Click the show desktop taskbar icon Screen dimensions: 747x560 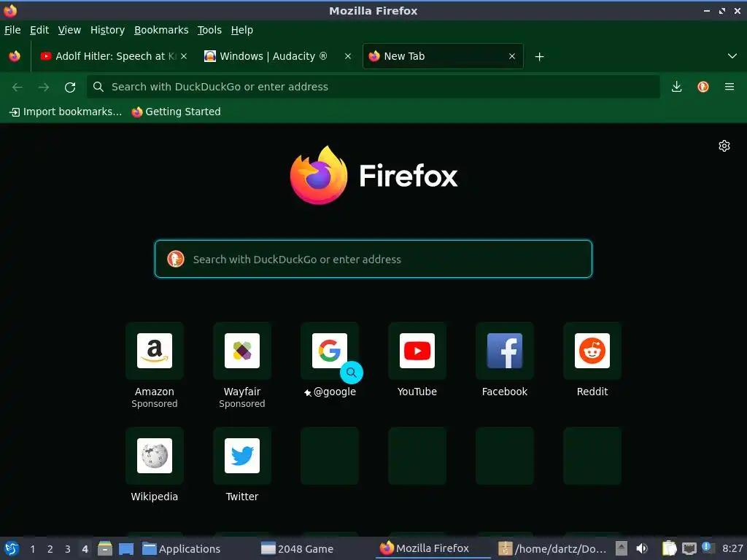125,548
